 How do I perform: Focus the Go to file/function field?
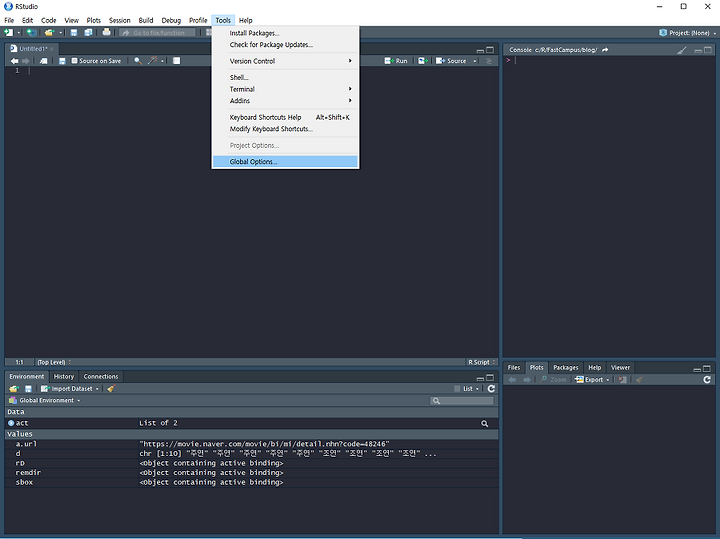click(x=158, y=33)
